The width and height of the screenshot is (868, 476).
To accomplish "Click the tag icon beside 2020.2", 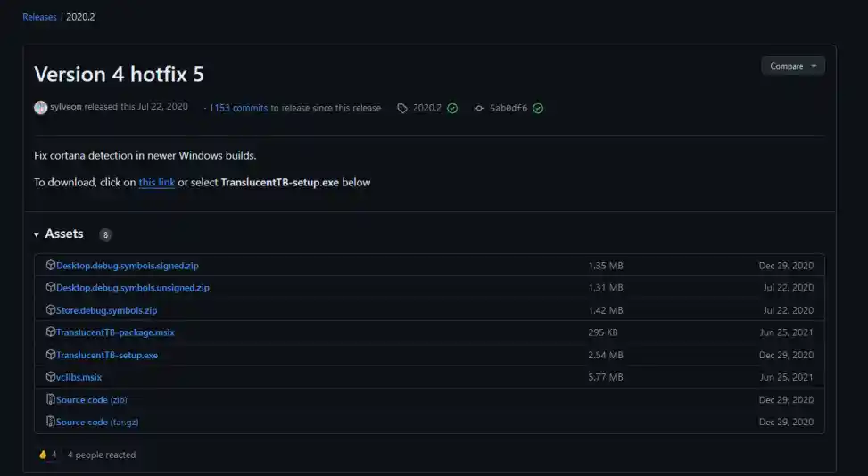I will click(x=402, y=109).
